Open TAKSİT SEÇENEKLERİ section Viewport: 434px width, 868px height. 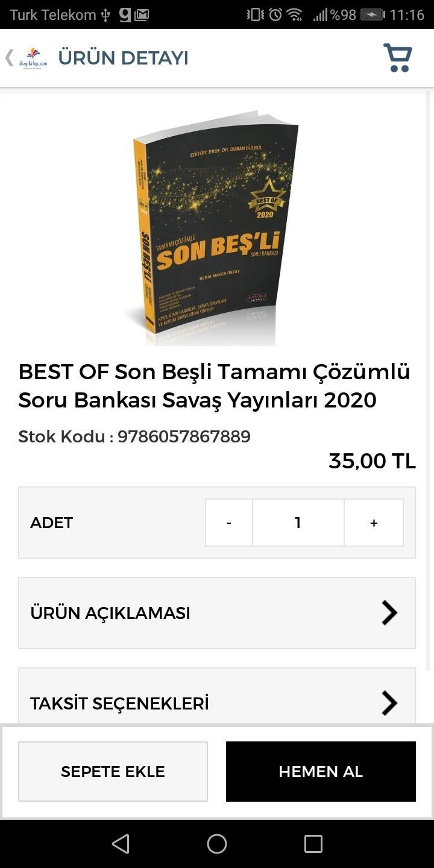point(217,696)
